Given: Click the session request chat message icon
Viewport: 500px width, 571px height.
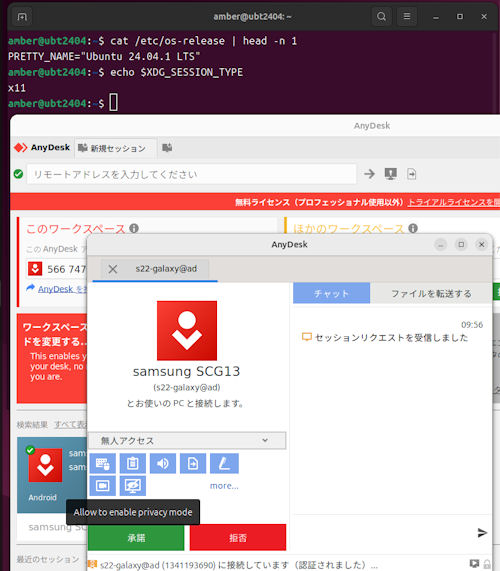Looking at the screenshot, I should 307,337.
